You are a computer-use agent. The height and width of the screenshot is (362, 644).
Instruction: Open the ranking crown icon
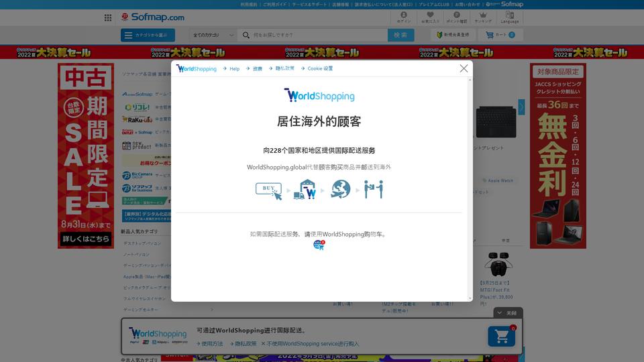[x=483, y=17]
